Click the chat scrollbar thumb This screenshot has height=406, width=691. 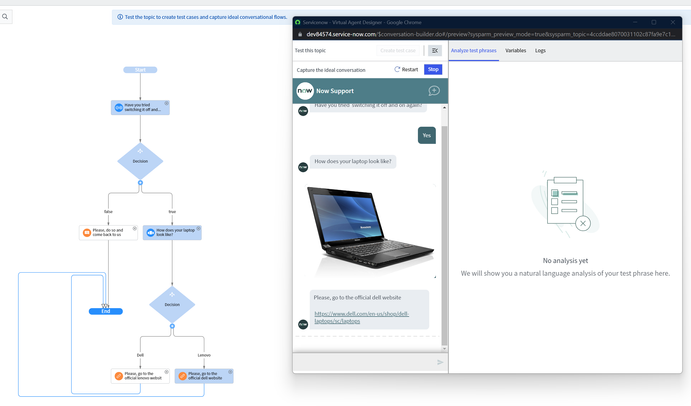coord(444,236)
